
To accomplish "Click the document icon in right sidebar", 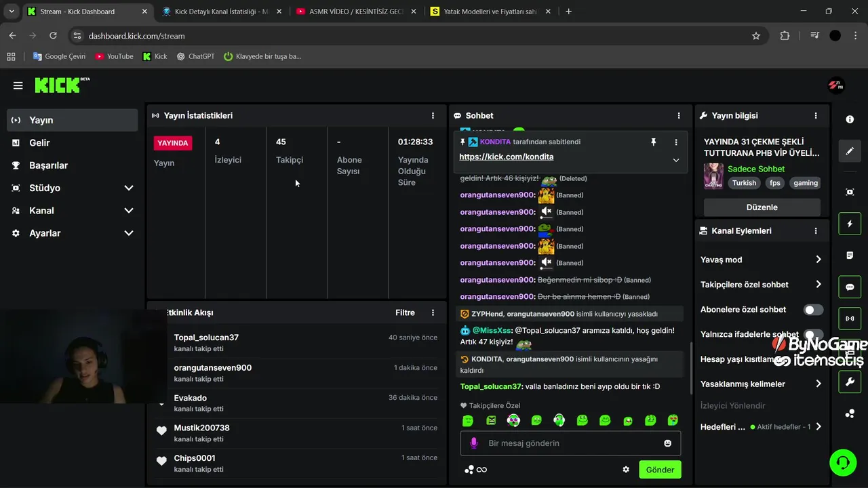I will tap(850, 255).
